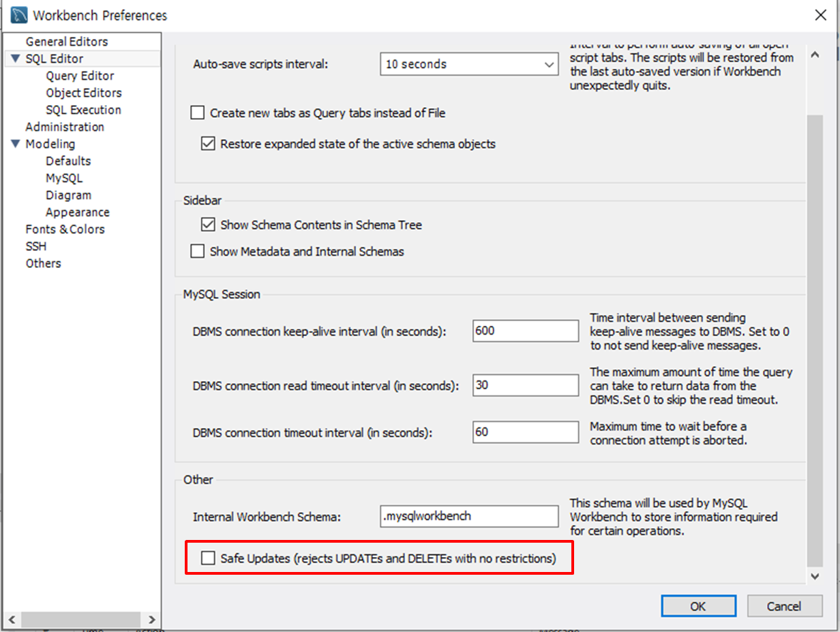Click the 'MySQL Session' group heading
840x632 pixels.
pos(222,295)
